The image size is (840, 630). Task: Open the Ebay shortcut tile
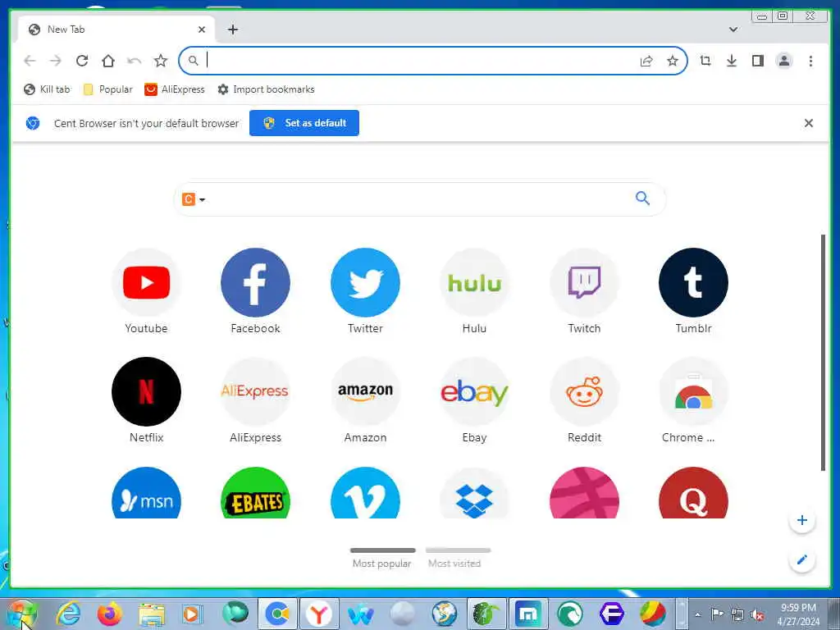[475, 400]
